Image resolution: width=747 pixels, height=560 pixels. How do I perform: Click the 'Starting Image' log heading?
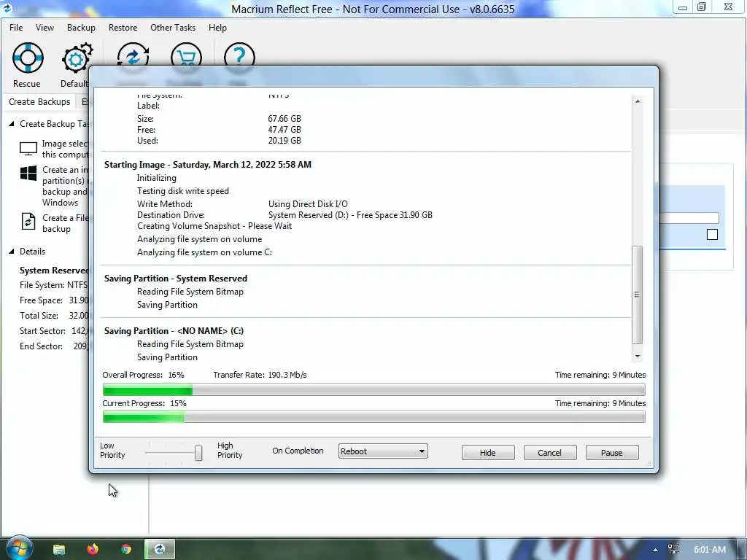(x=208, y=165)
